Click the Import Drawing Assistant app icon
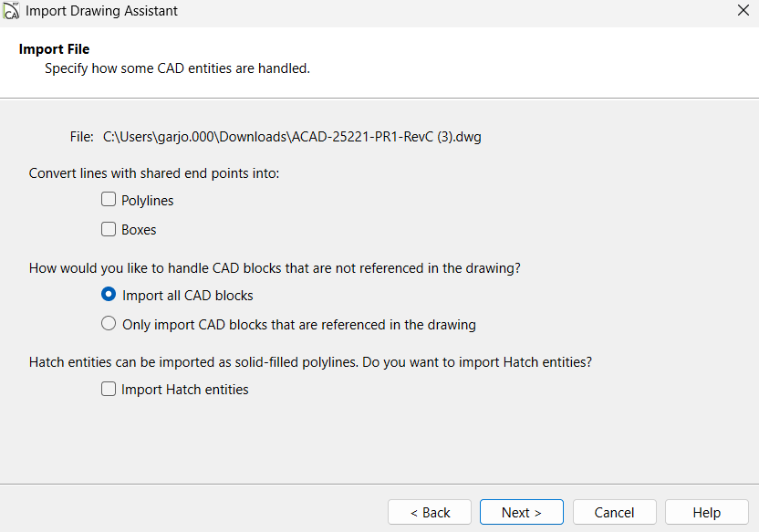759x532 pixels. pos(11,11)
